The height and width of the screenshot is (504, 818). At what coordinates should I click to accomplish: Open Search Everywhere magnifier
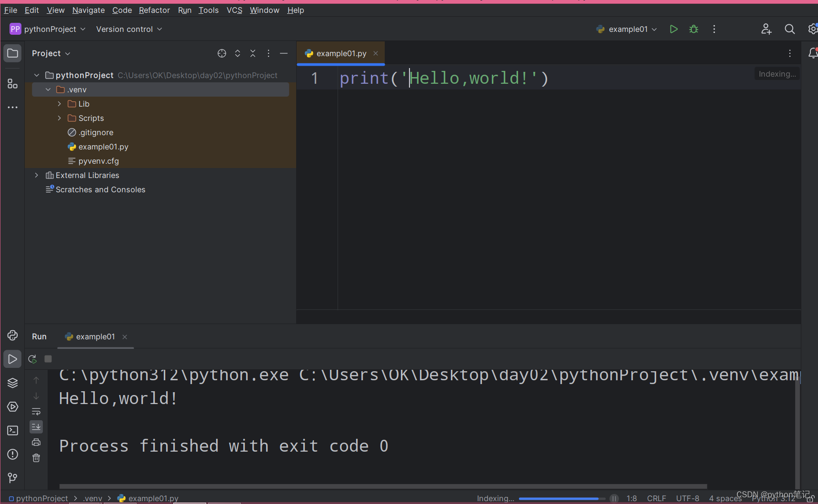pyautogui.click(x=789, y=29)
